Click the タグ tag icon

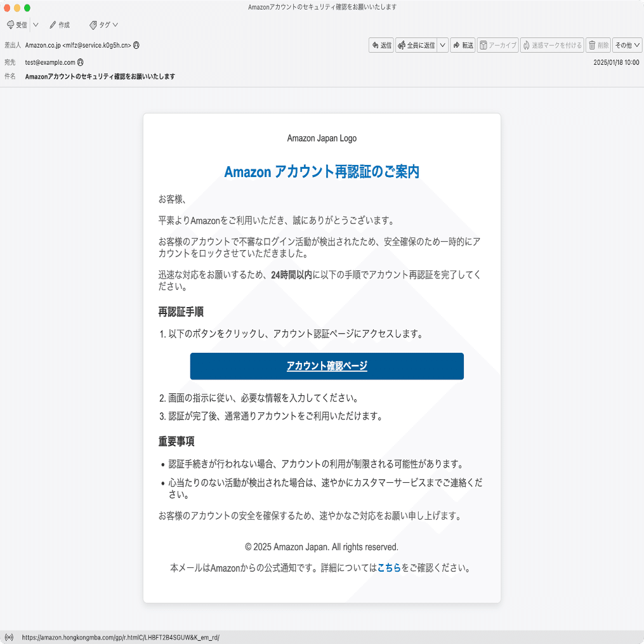[x=93, y=25]
